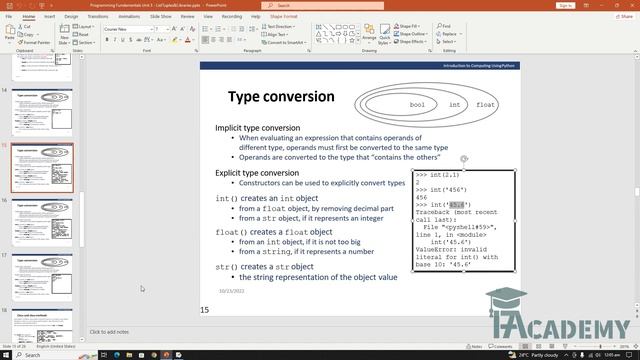Toggle Italic formatting
The image size is (640, 360).
pos(115,40)
